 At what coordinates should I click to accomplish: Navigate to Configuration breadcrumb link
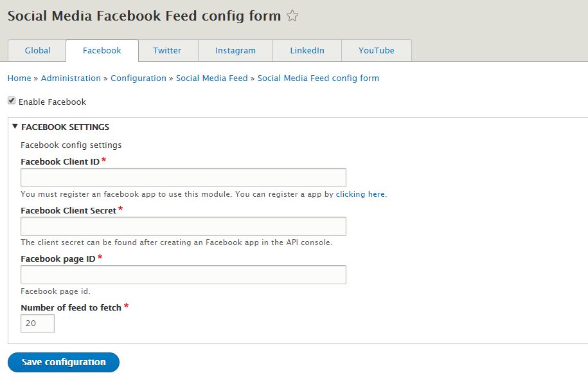138,78
